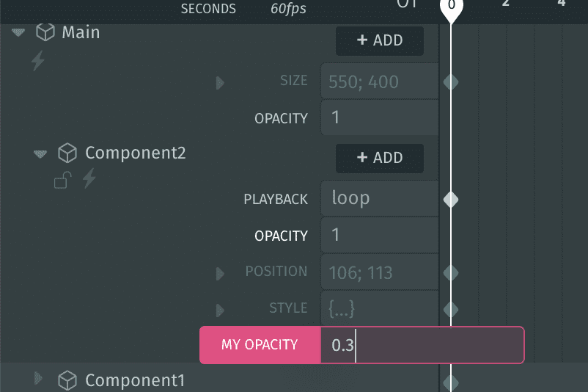
Task: Click the Component1 cube icon
Action: pyautogui.click(x=67, y=380)
